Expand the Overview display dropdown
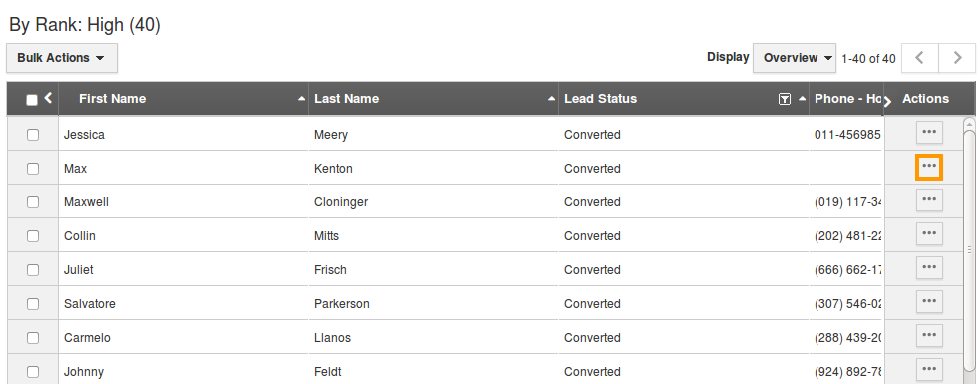The height and width of the screenshot is (384, 980). [x=795, y=58]
